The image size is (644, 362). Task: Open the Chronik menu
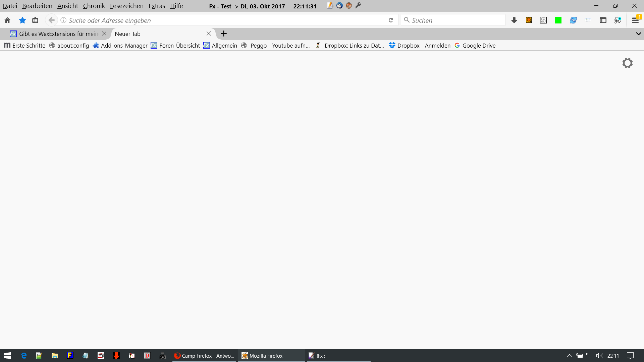pos(94,6)
